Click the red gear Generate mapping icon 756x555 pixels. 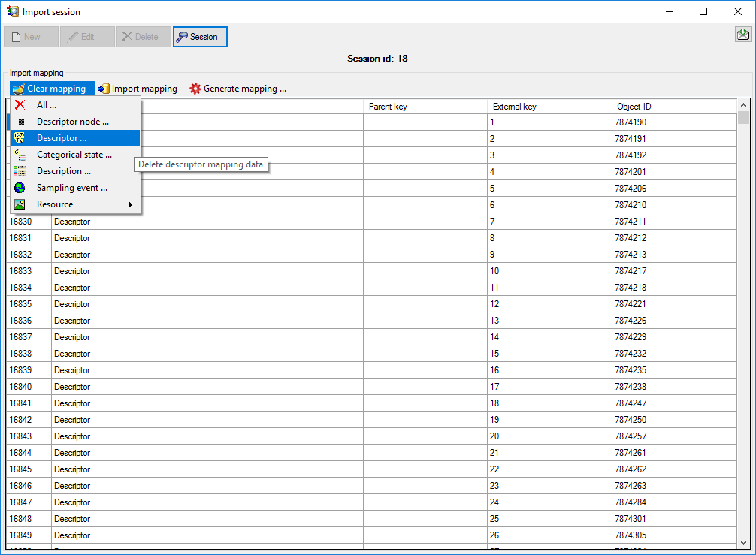click(x=195, y=89)
